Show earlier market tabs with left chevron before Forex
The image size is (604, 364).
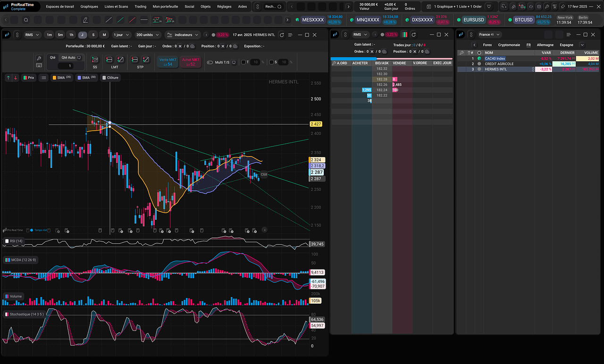[474, 45]
